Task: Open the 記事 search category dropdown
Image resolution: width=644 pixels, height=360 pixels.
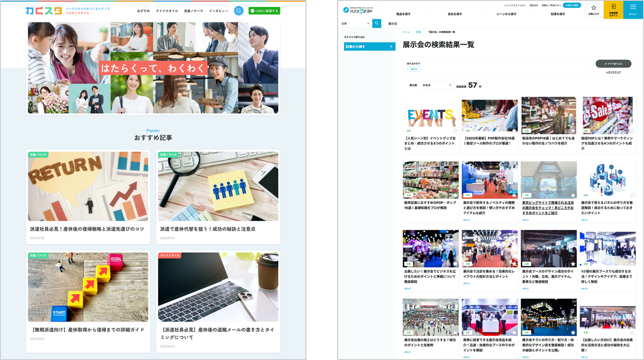Action: (356, 23)
